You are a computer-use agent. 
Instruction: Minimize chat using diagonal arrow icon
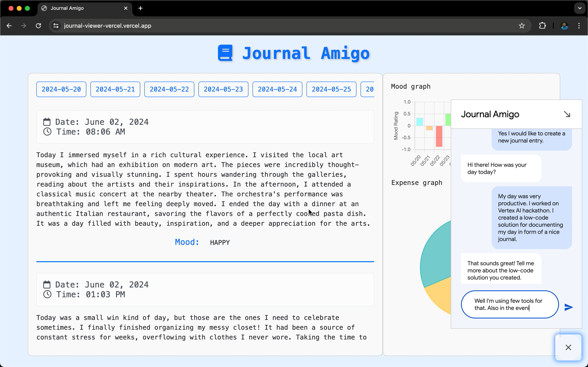point(567,114)
